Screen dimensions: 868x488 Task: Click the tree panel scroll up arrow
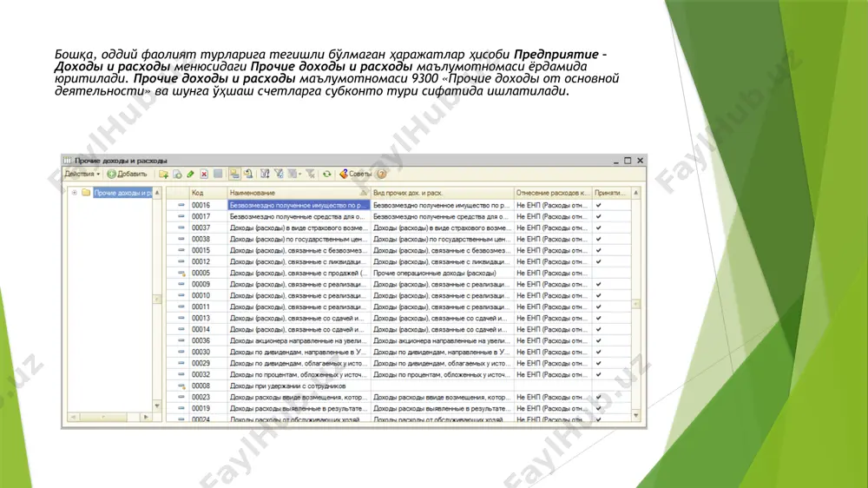157,193
